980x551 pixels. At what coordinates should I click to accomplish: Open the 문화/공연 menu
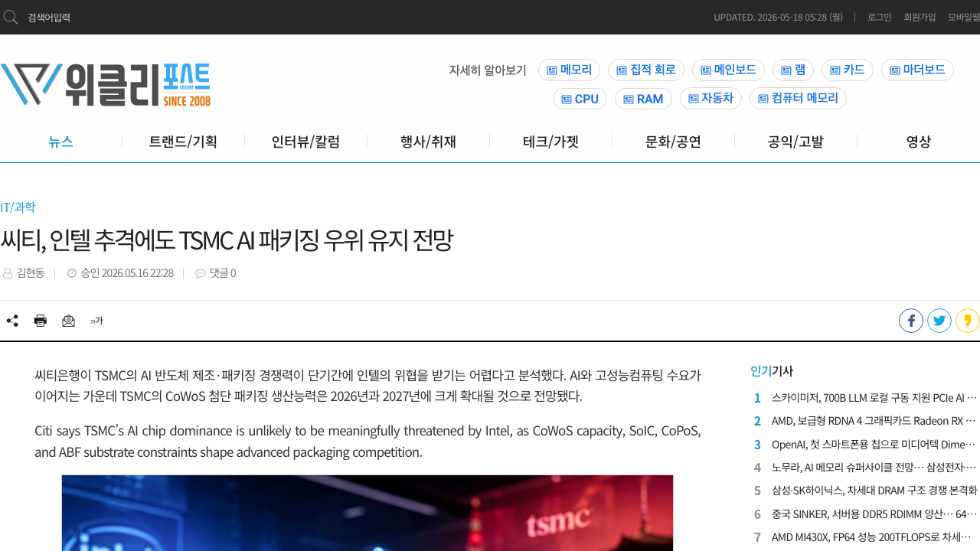[x=673, y=141]
